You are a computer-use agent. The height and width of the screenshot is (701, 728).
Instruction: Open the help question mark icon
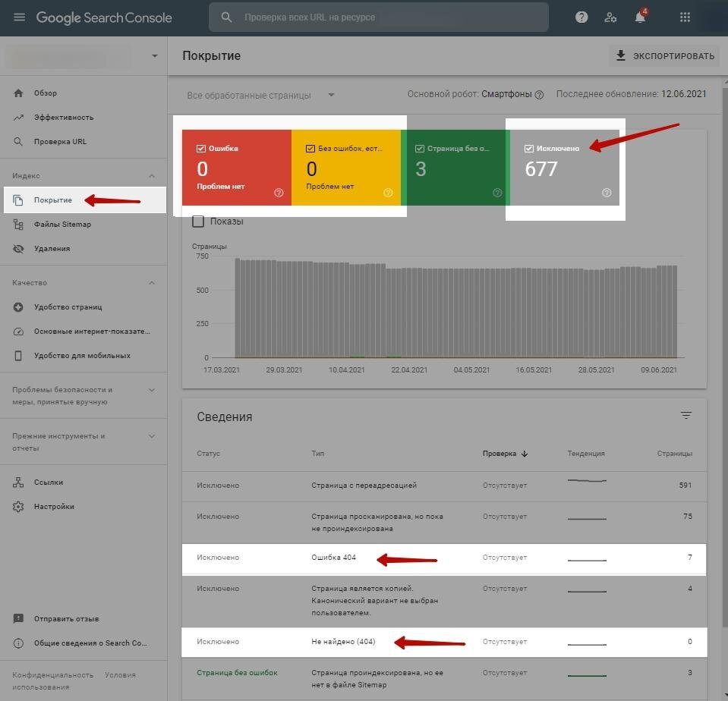[x=581, y=17]
